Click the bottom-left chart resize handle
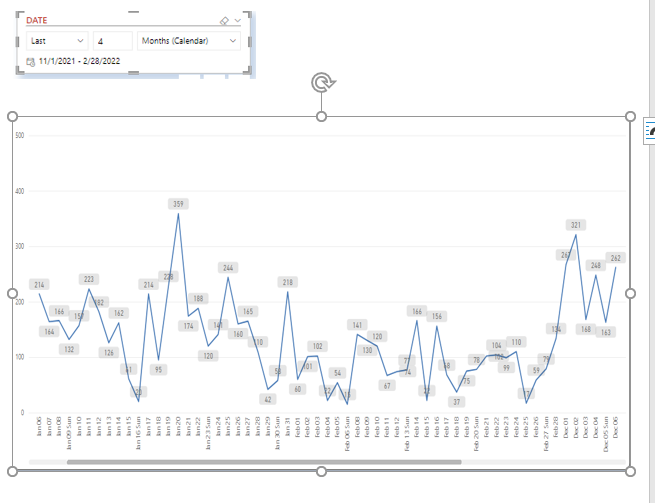Screen dimensions: 655x503 click(13, 471)
